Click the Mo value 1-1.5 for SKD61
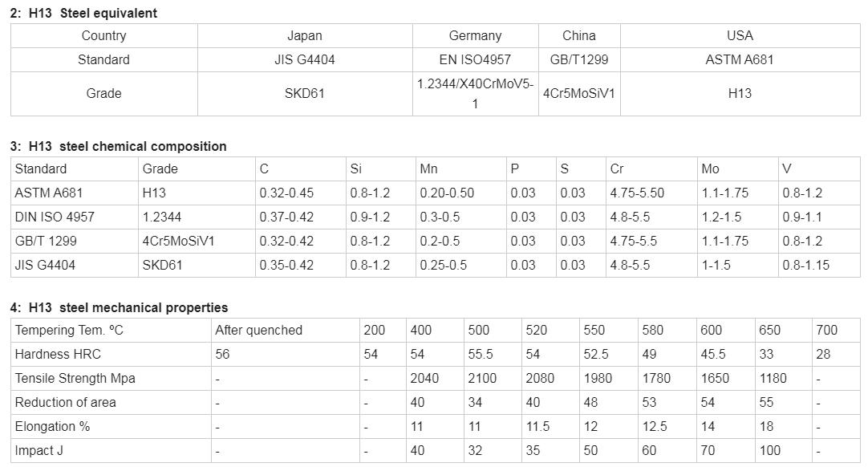Screen dimensions: 868x467 click(716, 266)
